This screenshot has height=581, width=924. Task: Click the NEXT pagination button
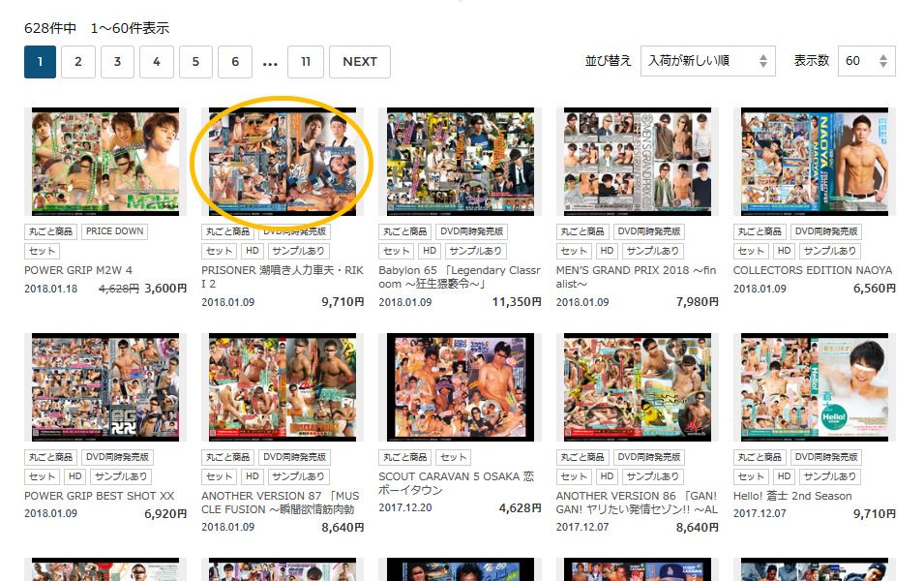[x=360, y=62]
